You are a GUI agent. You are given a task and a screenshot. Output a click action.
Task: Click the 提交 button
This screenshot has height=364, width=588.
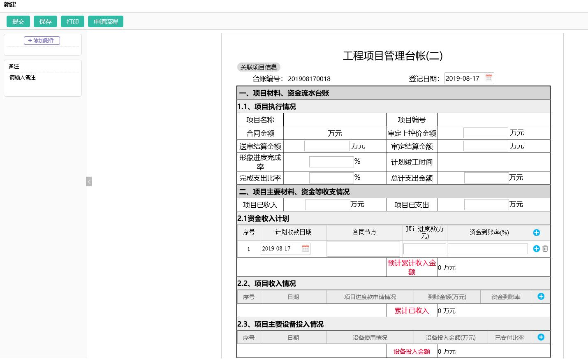pyautogui.click(x=18, y=21)
